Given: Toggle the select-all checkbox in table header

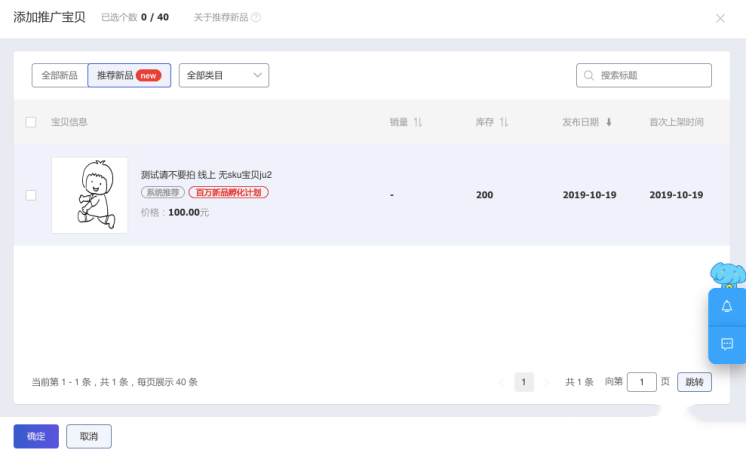Looking at the screenshot, I should [x=31, y=122].
